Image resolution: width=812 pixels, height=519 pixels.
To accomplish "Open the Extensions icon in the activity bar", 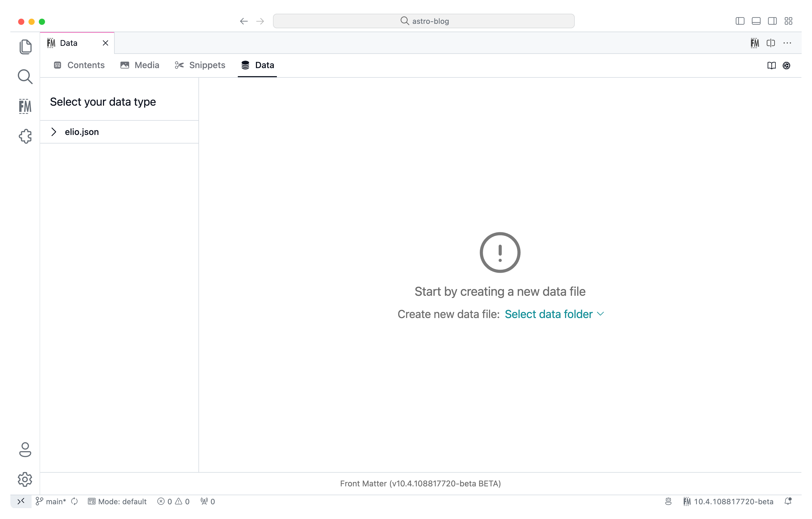I will (x=25, y=136).
